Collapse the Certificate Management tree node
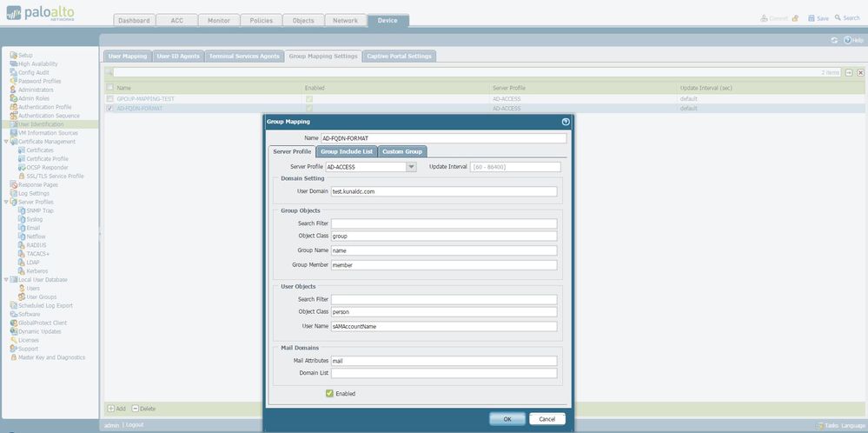This screenshot has height=433, width=868. coord(6,141)
